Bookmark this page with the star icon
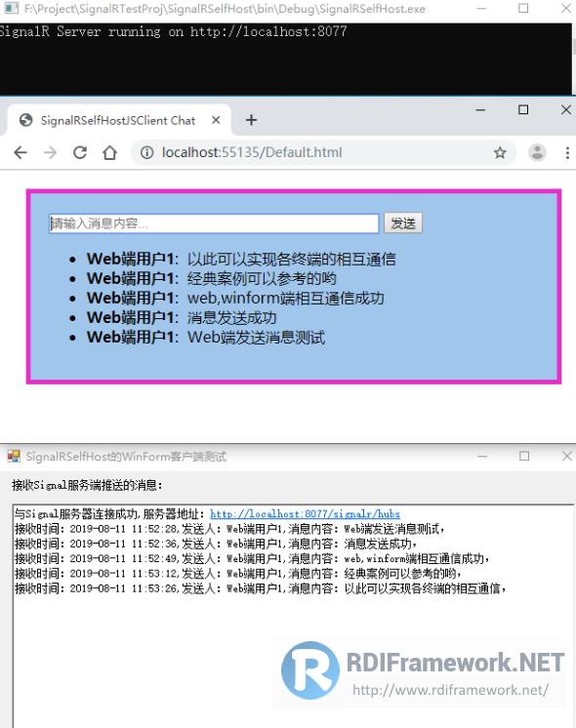This screenshot has height=728, width=576. (500, 152)
